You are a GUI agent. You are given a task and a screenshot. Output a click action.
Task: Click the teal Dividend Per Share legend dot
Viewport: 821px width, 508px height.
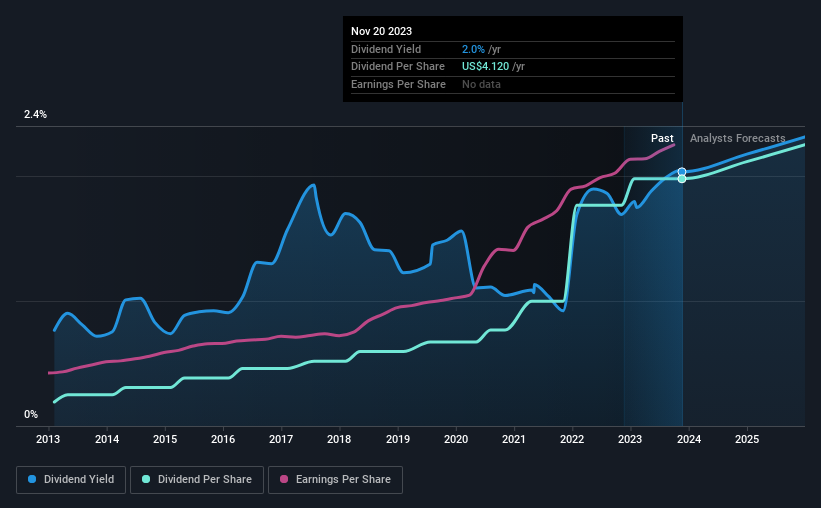(146, 479)
